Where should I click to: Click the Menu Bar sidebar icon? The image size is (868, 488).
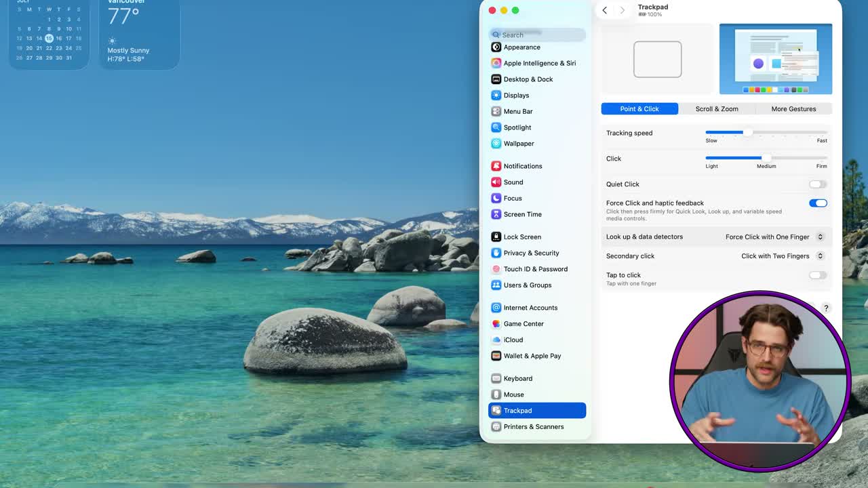point(496,111)
